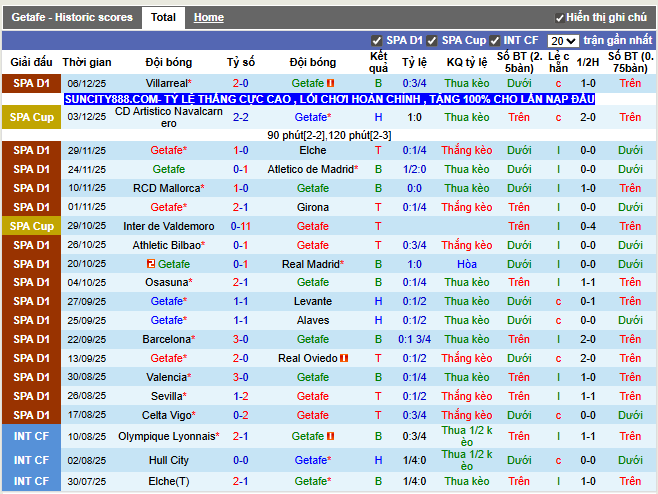Open the 3-0 score of Valencia match
This screenshot has width=658, height=494.
tap(240, 377)
